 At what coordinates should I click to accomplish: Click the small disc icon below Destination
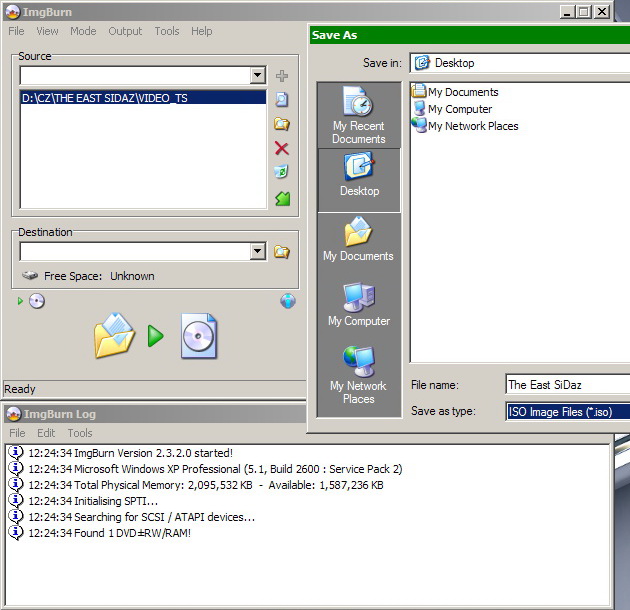click(x=37, y=301)
